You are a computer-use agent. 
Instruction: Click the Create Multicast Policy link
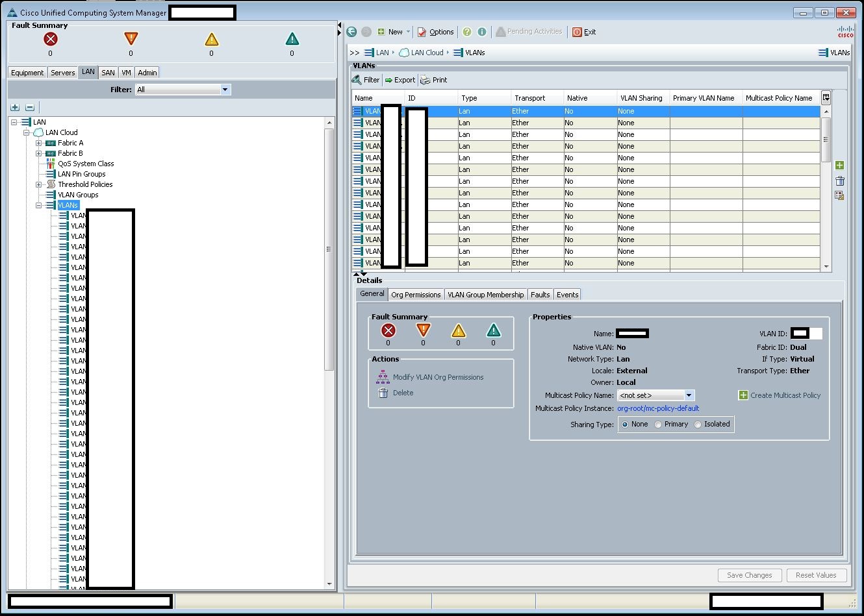click(785, 395)
